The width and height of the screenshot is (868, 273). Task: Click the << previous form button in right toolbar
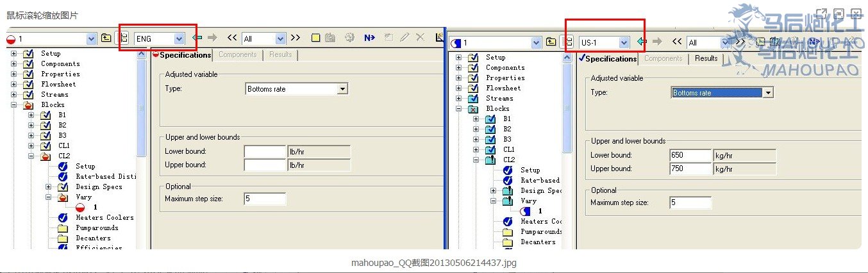(676, 42)
